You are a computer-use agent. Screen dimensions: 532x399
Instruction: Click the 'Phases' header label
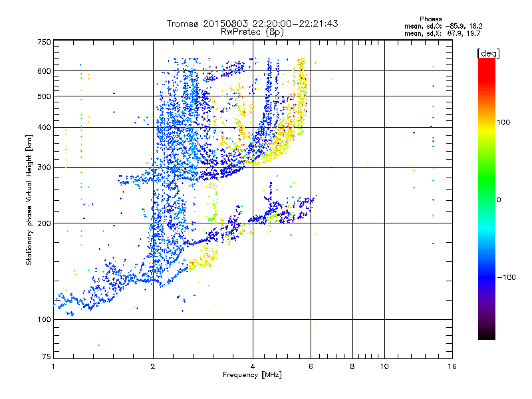click(430, 19)
